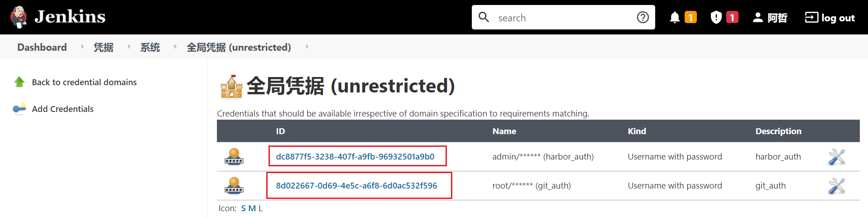The height and width of the screenshot is (218, 868).
Task: Open the notifications bell icon
Action: pyautogui.click(x=675, y=17)
